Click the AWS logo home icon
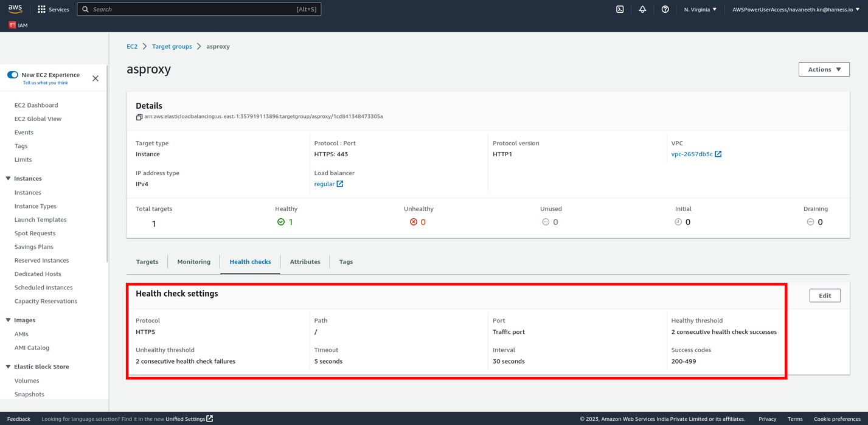The width and height of the screenshot is (868, 425). 15,9
